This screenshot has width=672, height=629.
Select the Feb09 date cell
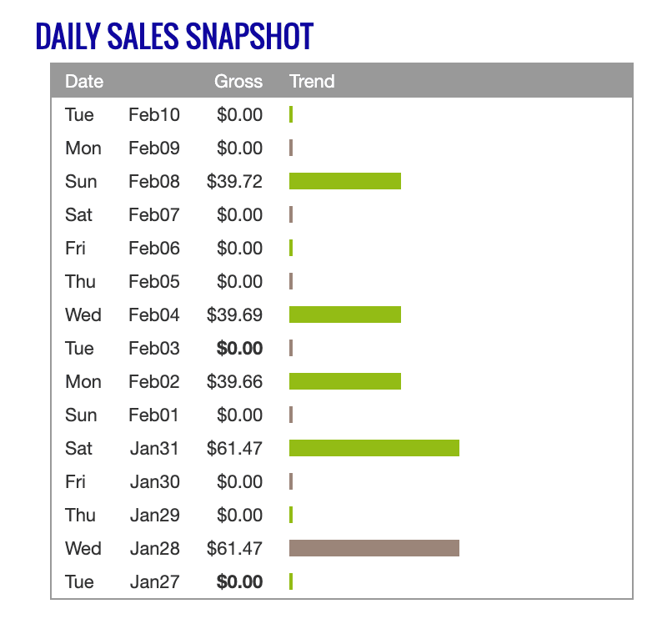click(154, 148)
